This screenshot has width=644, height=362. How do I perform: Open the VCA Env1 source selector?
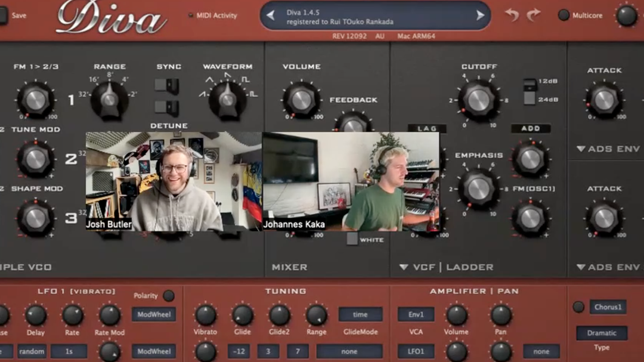click(x=416, y=314)
